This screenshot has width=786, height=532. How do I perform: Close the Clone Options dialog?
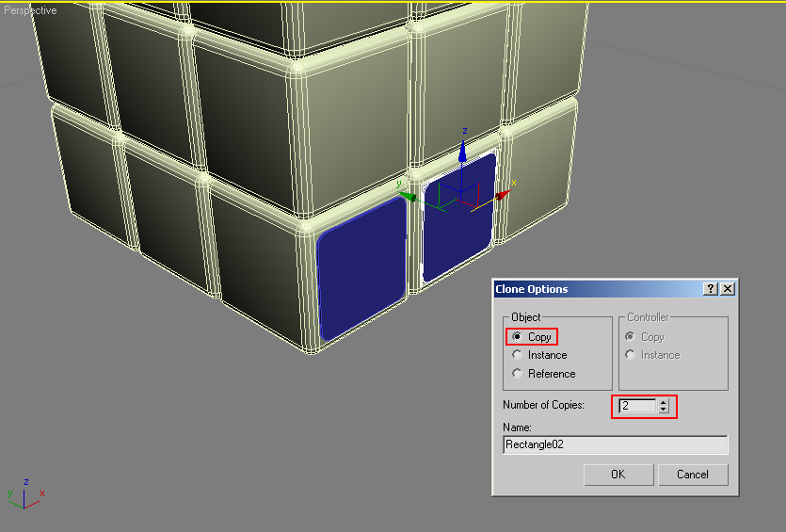click(728, 289)
